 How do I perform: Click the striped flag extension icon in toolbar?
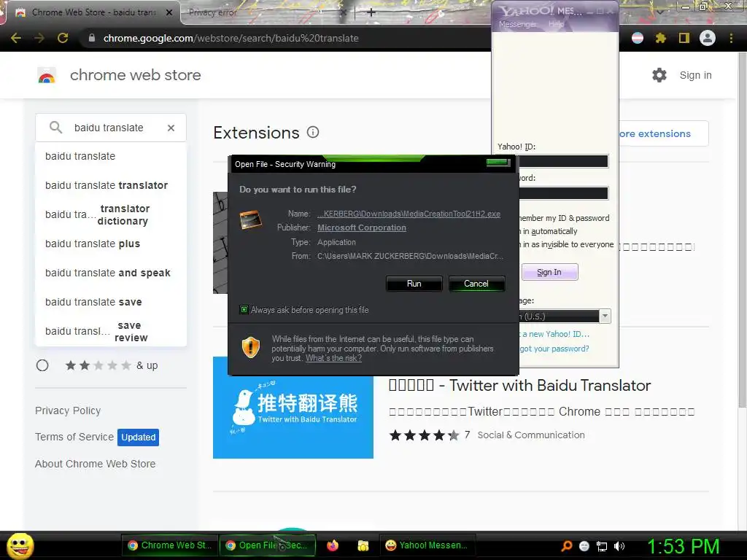click(x=638, y=38)
